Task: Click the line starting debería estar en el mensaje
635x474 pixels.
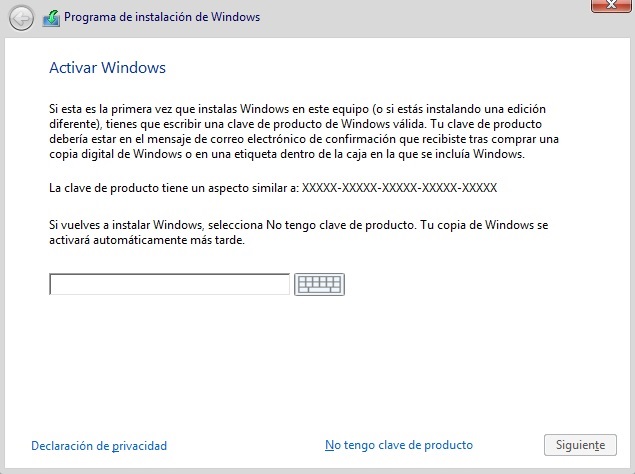Action: click(x=304, y=139)
